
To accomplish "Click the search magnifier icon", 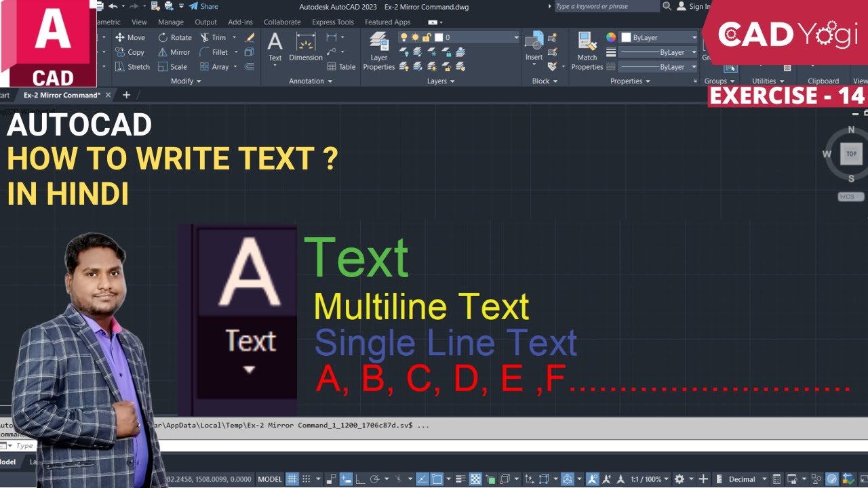I will click(x=667, y=6).
